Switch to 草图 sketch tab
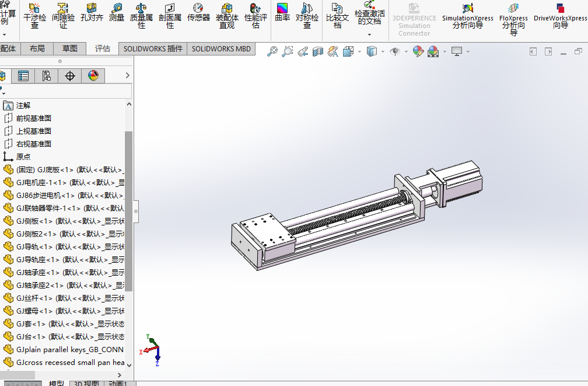Screen dimensions: 588x386 [x=70, y=48]
